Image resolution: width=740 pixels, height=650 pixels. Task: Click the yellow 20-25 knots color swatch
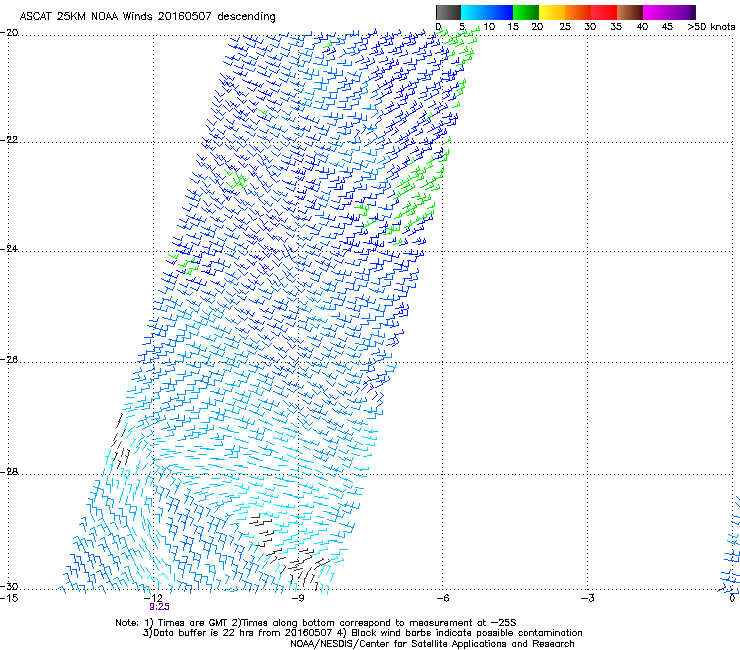[552, 12]
